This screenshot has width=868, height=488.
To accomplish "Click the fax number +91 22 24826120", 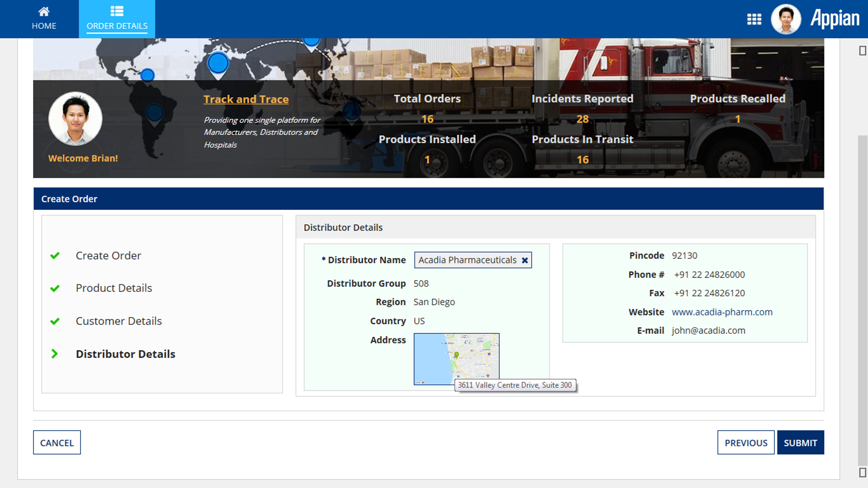I will pyautogui.click(x=709, y=293).
